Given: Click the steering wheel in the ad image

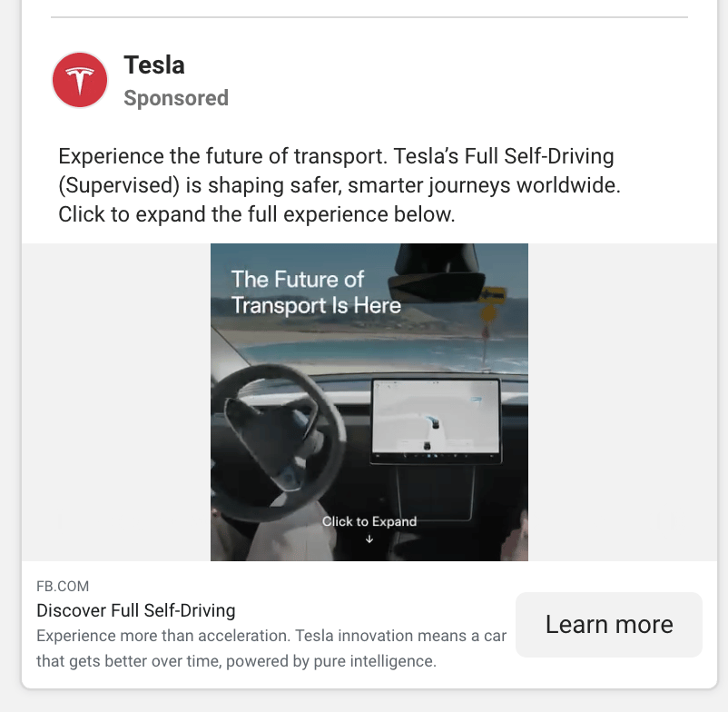Looking at the screenshot, I should (277, 443).
